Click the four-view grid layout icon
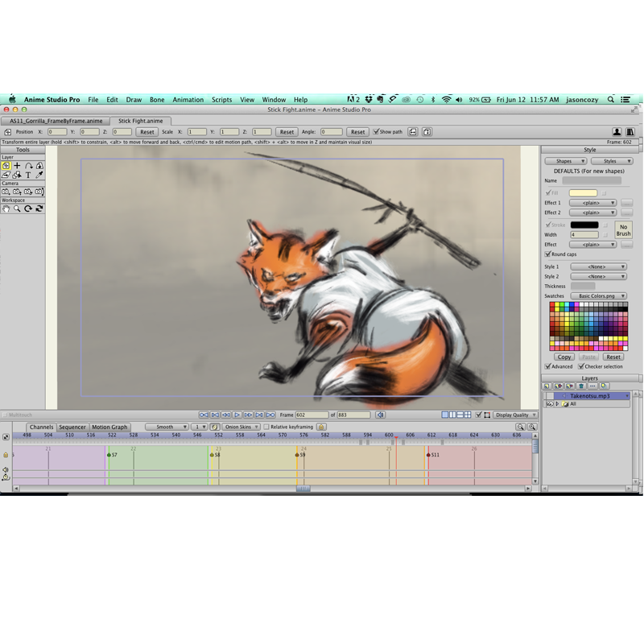Image resolution: width=644 pixels, height=644 pixels. [x=468, y=415]
